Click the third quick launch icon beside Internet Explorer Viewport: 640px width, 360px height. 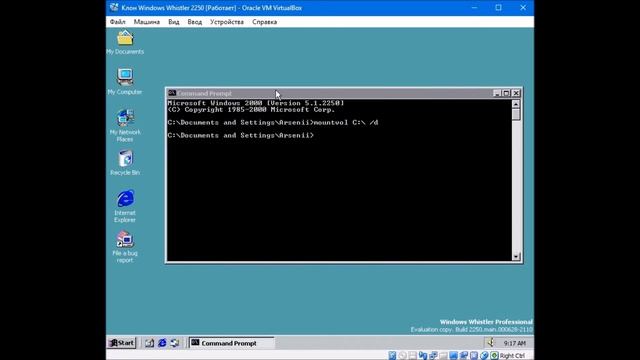click(175, 343)
